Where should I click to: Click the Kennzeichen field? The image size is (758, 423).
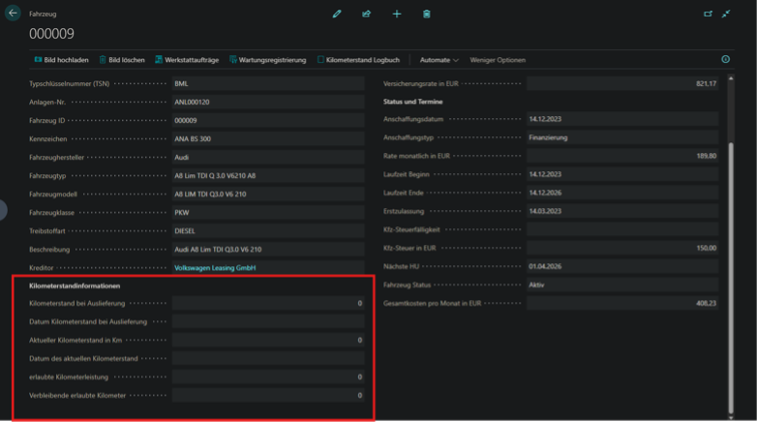point(267,138)
